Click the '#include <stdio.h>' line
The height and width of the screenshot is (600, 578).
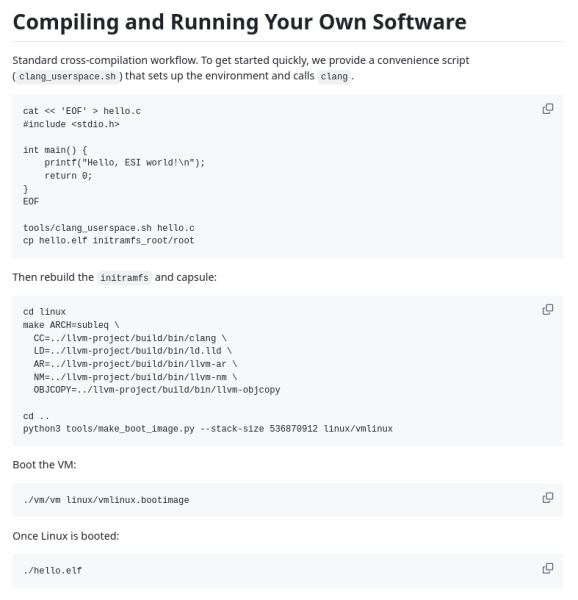coord(71,124)
